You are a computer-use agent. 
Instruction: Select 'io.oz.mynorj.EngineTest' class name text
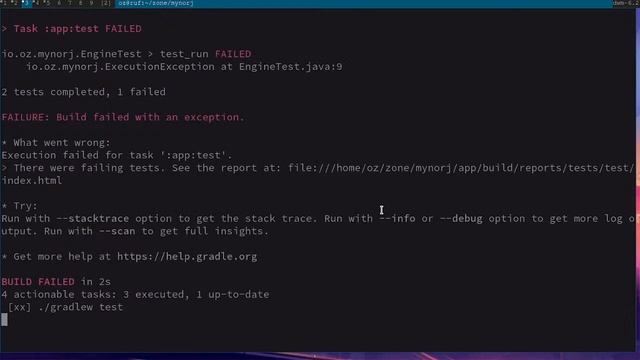tap(71, 54)
